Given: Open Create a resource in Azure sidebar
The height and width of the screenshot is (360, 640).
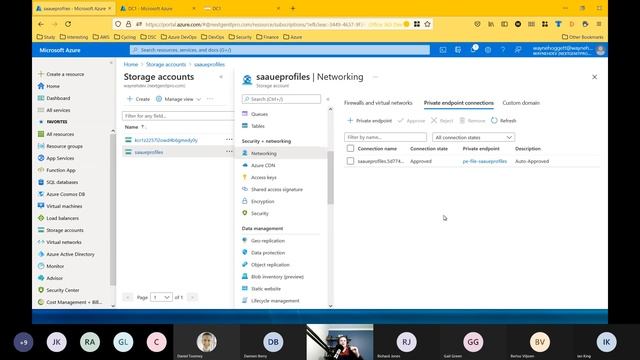Looking at the screenshot, I should click(x=61, y=74).
